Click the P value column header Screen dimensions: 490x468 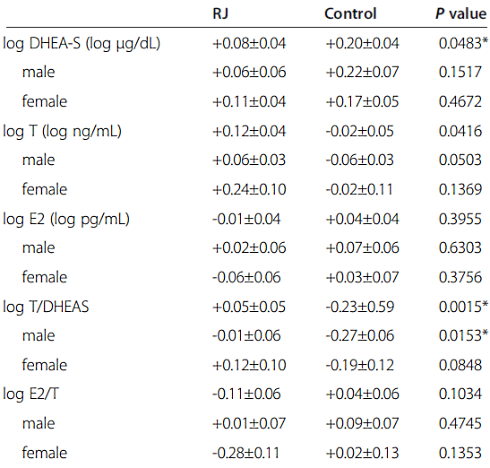pyautogui.click(x=461, y=14)
